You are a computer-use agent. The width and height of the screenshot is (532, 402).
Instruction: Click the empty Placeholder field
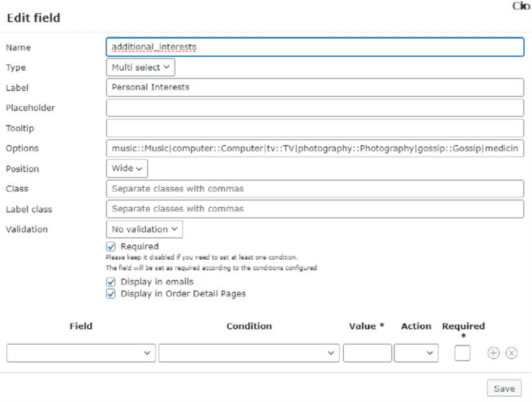316,107
